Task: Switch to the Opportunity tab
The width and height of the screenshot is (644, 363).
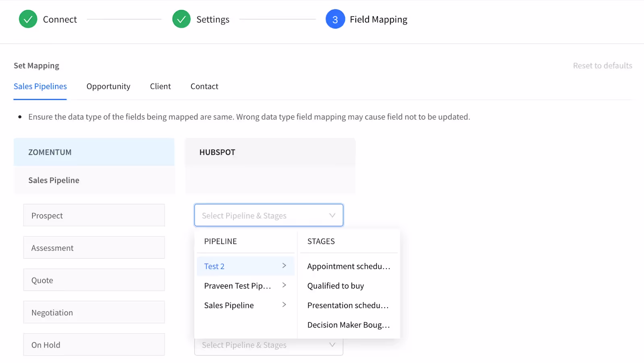Action: pos(108,86)
